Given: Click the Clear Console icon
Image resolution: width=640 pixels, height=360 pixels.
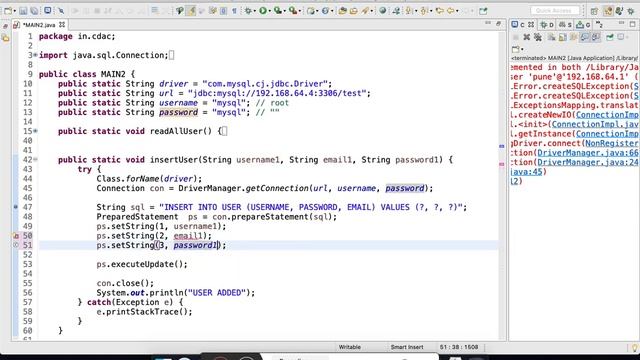Looking at the screenshot, I should click(x=551, y=37).
